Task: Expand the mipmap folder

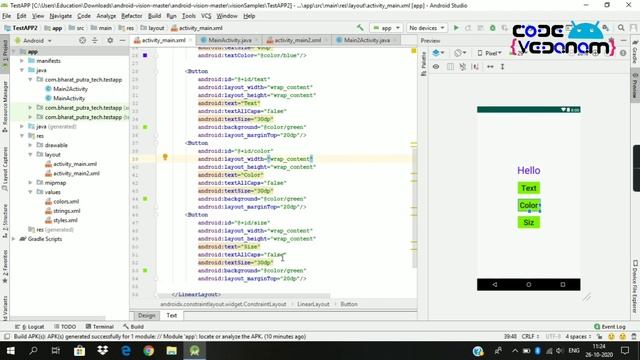Action: [x=30, y=182]
